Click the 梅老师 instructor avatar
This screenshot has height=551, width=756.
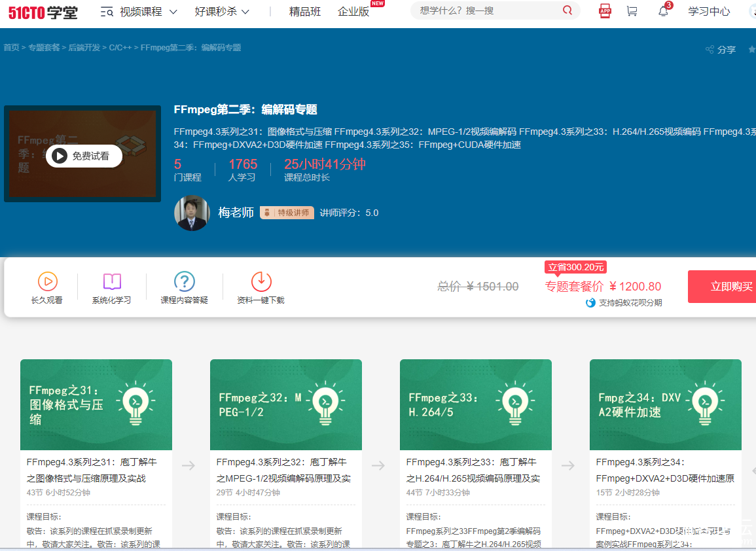(x=192, y=213)
